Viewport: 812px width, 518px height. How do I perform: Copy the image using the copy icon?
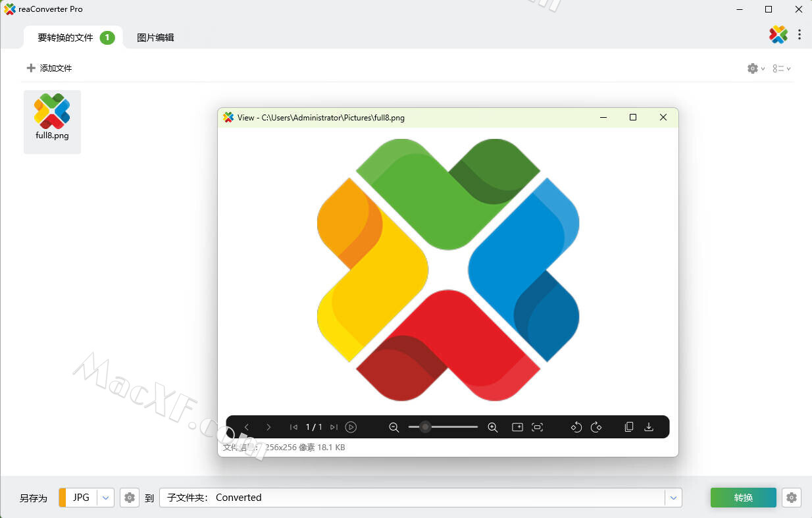(x=629, y=427)
